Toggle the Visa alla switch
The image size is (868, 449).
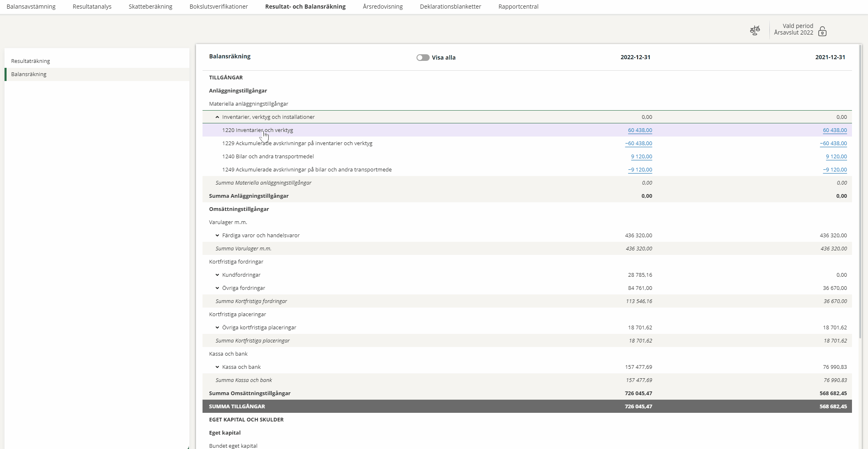423,58
